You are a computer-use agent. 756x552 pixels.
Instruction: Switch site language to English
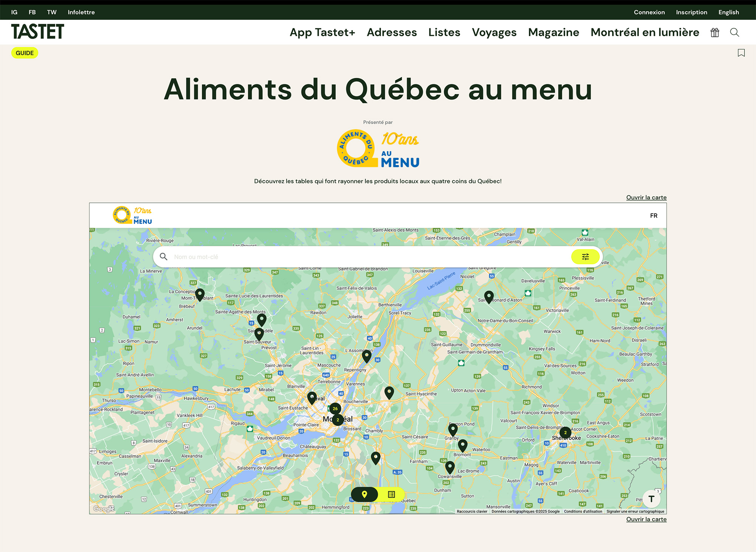tap(728, 12)
